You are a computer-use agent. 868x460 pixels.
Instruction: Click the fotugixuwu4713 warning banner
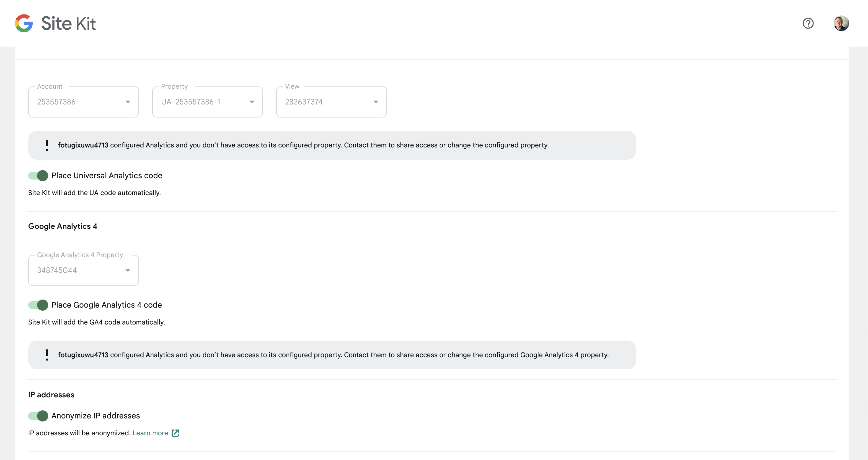[x=332, y=145]
